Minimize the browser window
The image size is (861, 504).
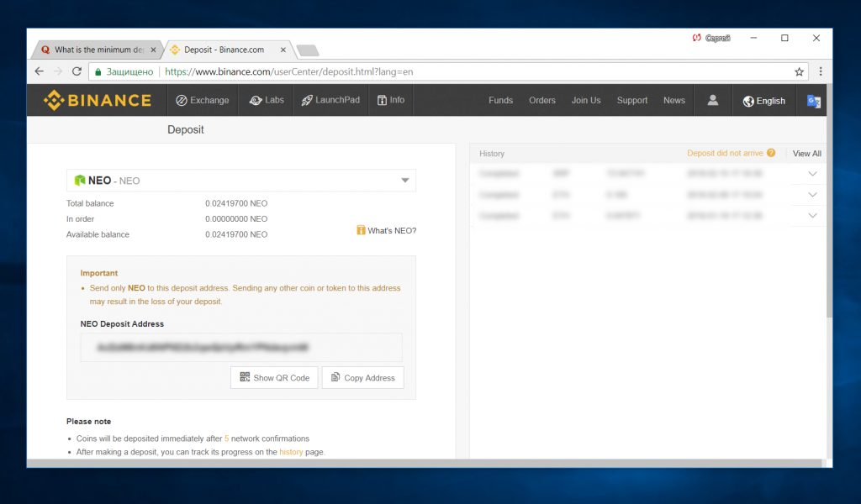[x=753, y=38]
